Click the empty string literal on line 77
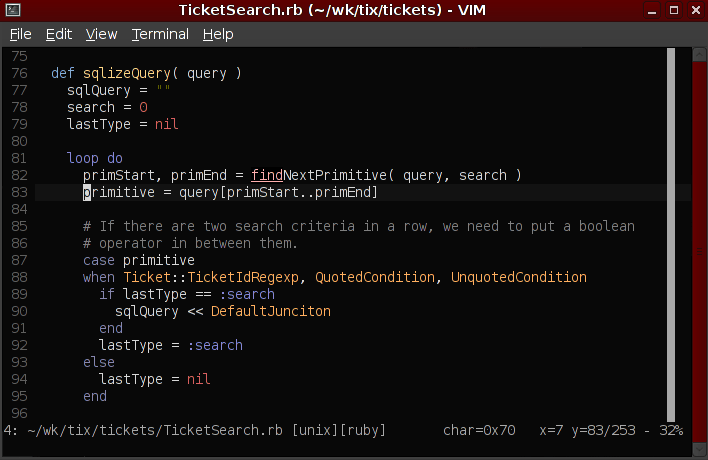 pyautogui.click(x=163, y=88)
